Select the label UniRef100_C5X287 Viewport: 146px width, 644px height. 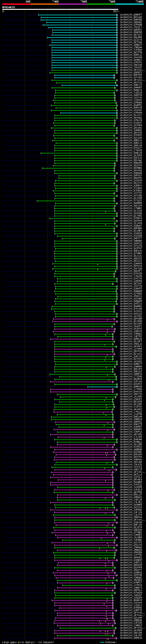pos(131,67)
